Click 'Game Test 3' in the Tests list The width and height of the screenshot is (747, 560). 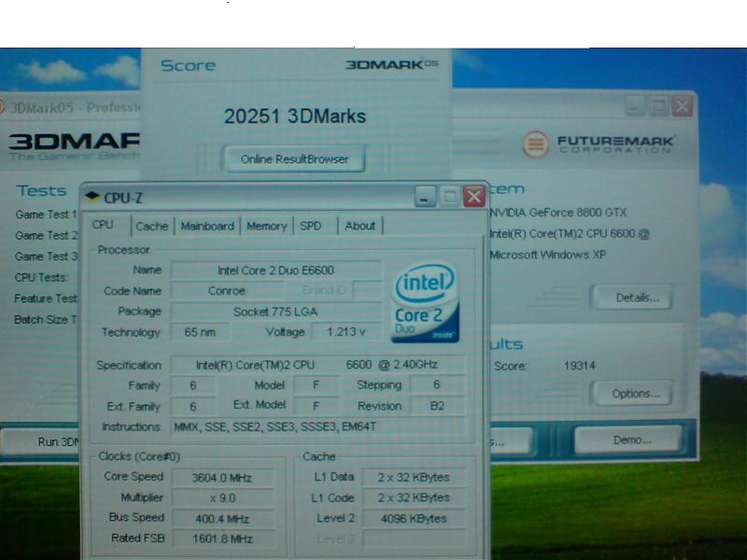(x=46, y=257)
